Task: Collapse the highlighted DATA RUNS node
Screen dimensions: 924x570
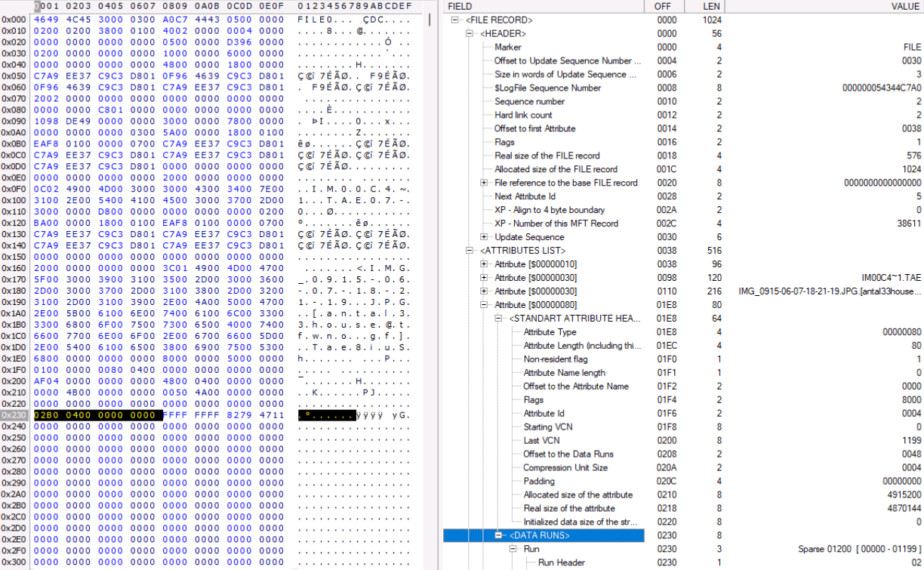Action: (498, 535)
